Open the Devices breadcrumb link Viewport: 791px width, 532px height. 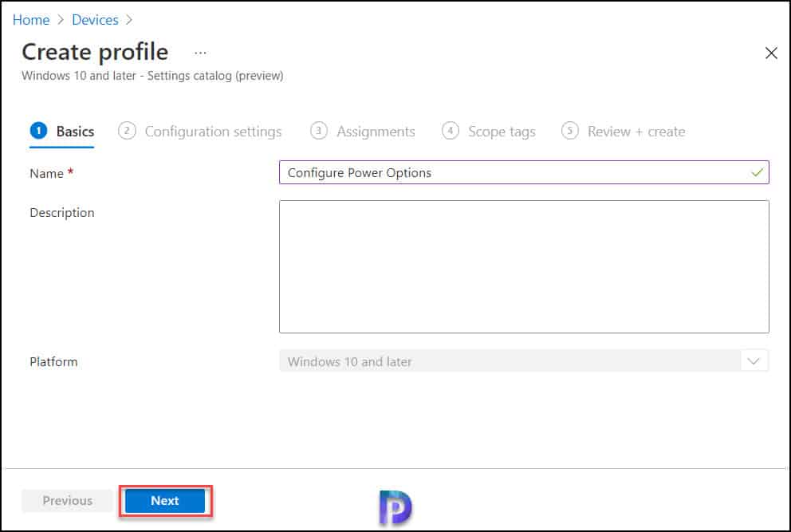point(95,20)
